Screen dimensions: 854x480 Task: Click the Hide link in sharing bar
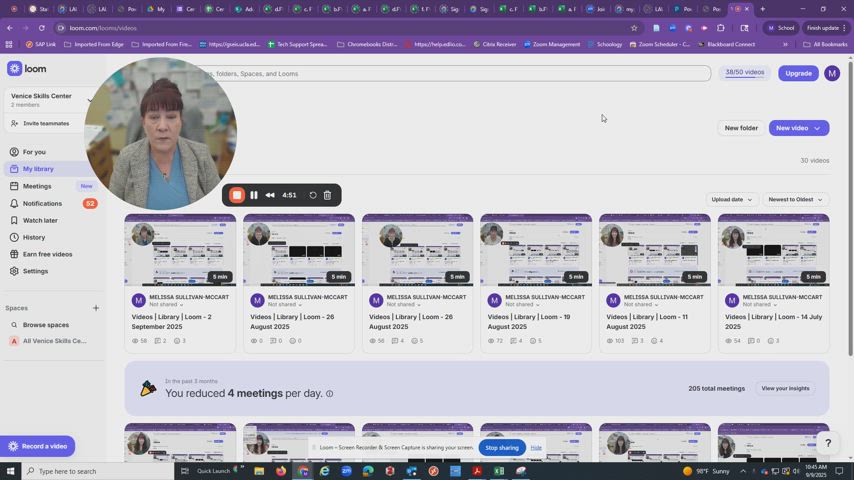pos(536,448)
